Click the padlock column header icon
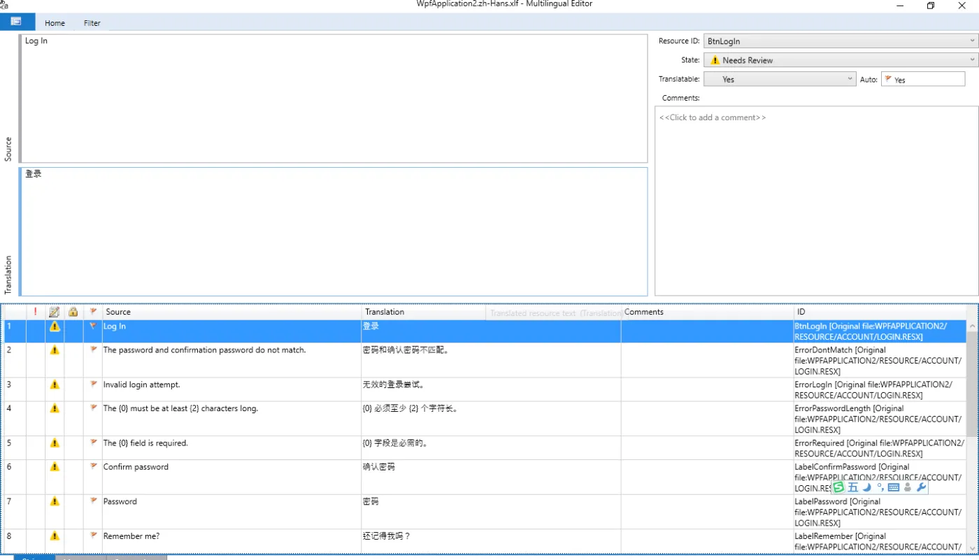The width and height of the screenshot is (979, 560). [73, 312]
